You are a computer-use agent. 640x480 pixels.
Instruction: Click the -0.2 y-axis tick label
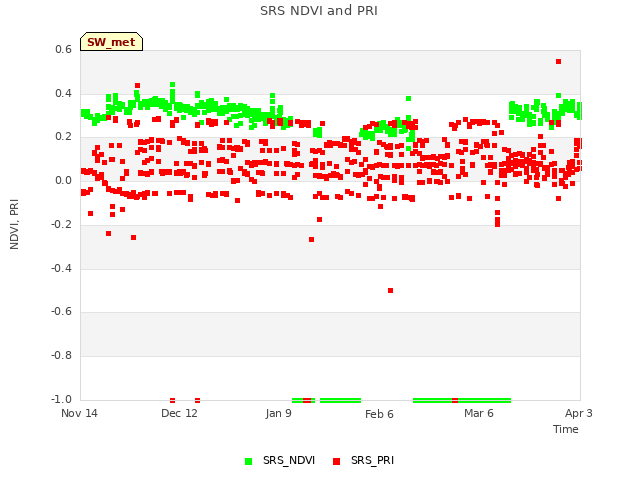(61, 224)
